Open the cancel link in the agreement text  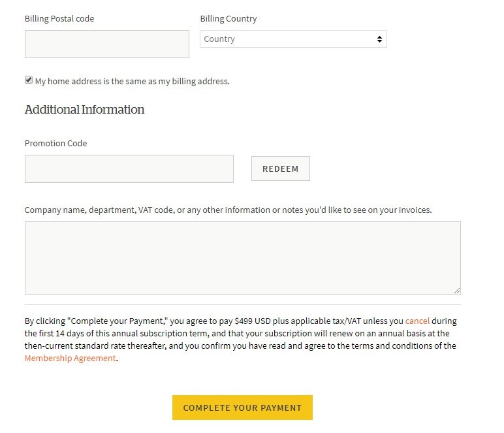[x=417, y=321]
